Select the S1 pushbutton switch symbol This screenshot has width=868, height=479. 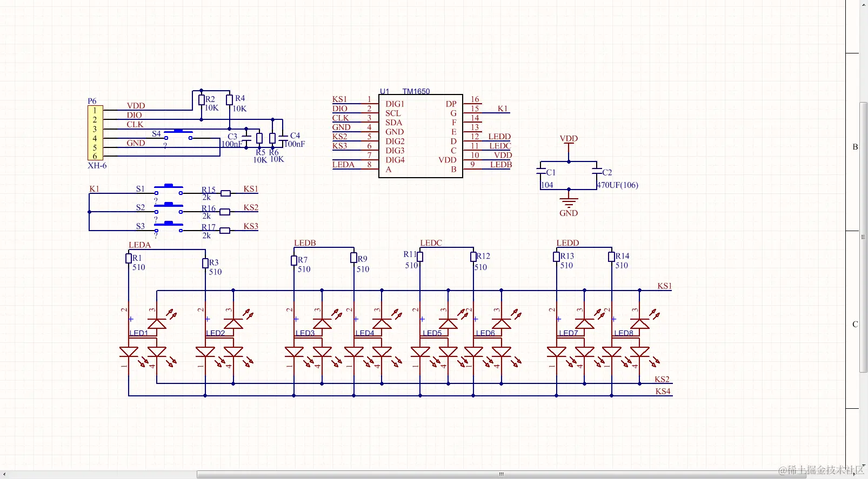click(x=169, y=190)
